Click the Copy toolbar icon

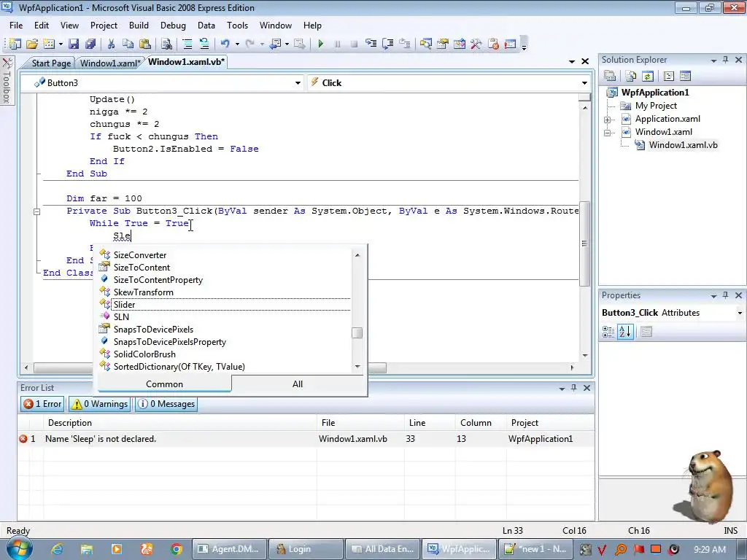coord(128,44)
